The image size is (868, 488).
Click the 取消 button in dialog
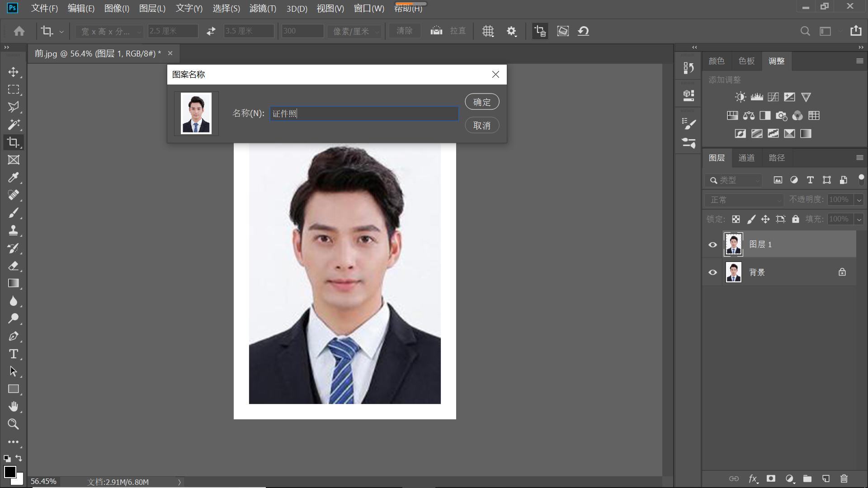[482, 126]
